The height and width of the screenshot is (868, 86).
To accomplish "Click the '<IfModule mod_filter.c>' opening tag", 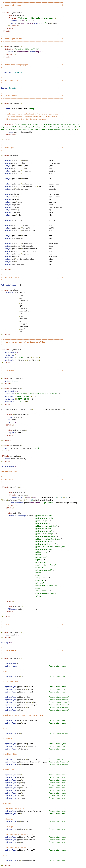I will pos(15,513).
